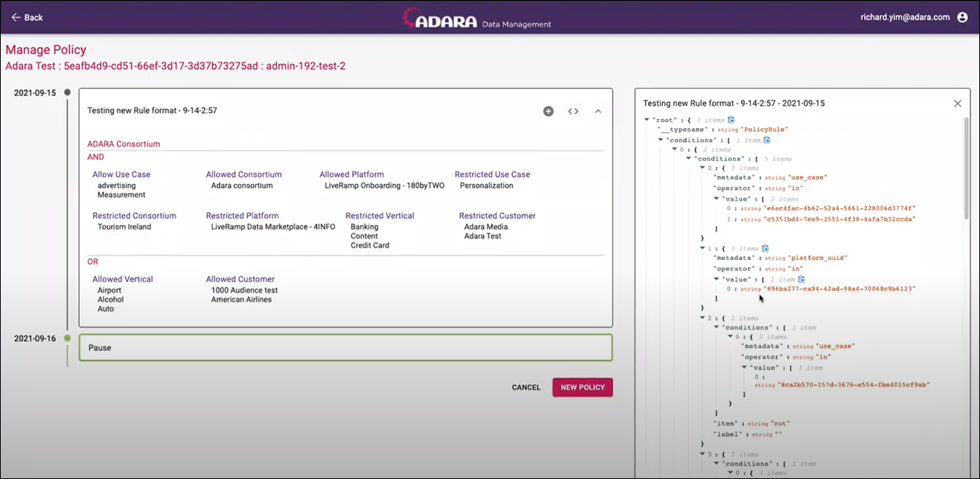Screen dimensions: 980x479
Task: Click the JSON panel title with 2021-09-15
Action: (734, 104)
